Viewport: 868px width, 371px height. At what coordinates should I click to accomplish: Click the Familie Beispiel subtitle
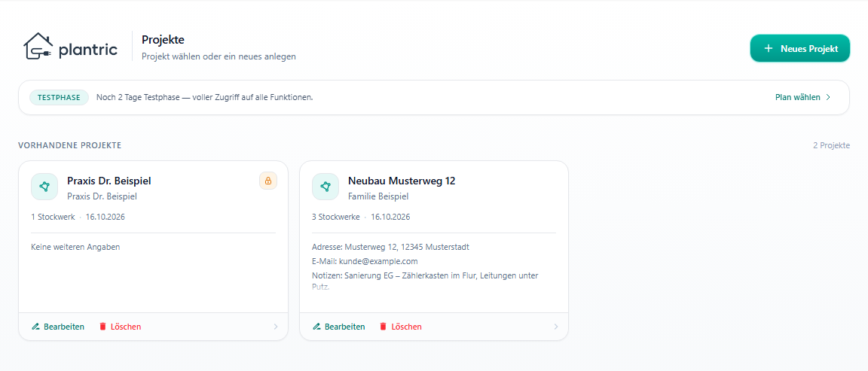pyautogui.click(x=378, y=196)
